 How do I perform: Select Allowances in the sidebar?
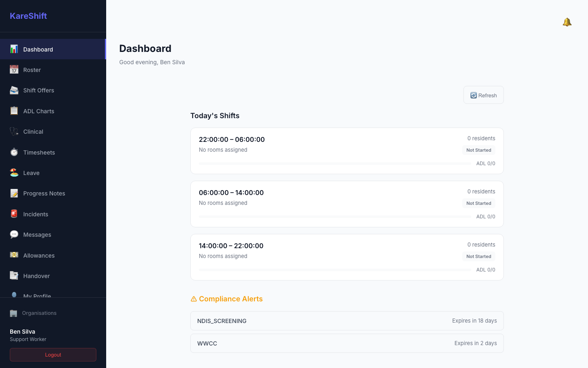(53, 255)
